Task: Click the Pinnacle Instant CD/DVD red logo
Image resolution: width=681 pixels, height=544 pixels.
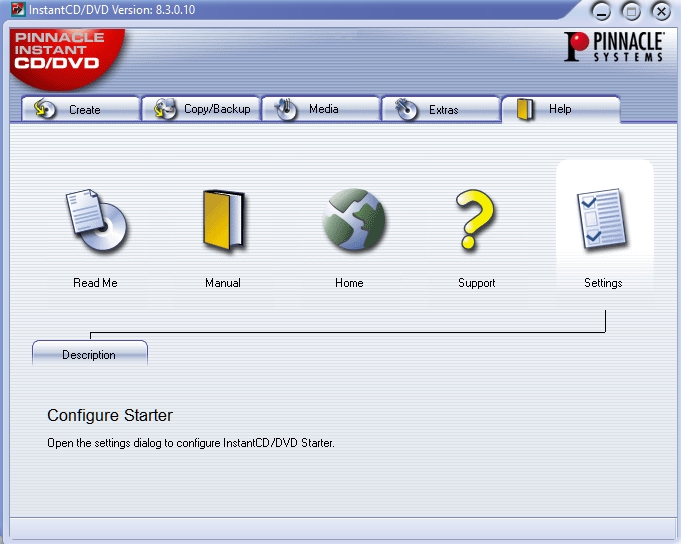Action: tap(66, 58)
